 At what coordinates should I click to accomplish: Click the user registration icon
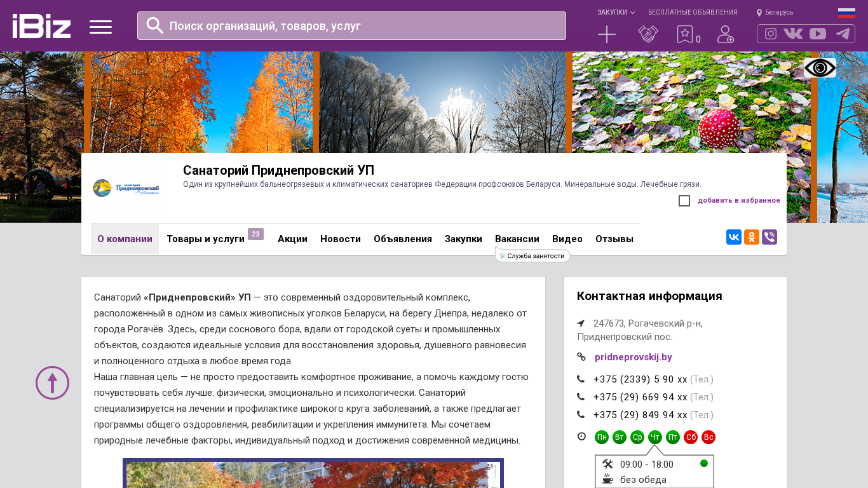pyautogui.click(x=725, y=34)
